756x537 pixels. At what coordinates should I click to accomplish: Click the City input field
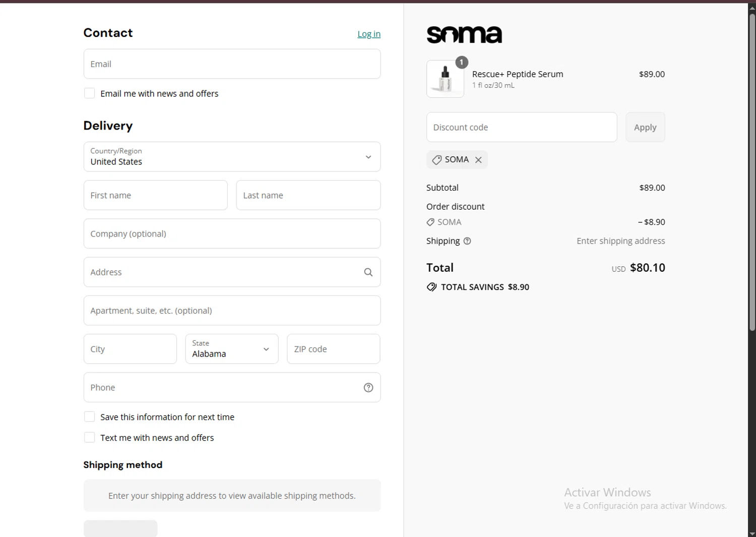point(130,349)
